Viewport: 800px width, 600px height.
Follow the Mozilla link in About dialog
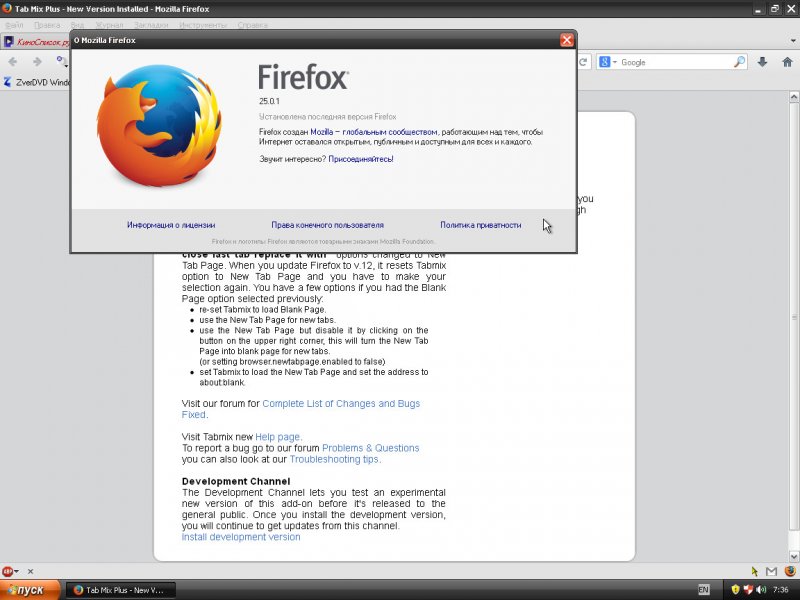321,132
